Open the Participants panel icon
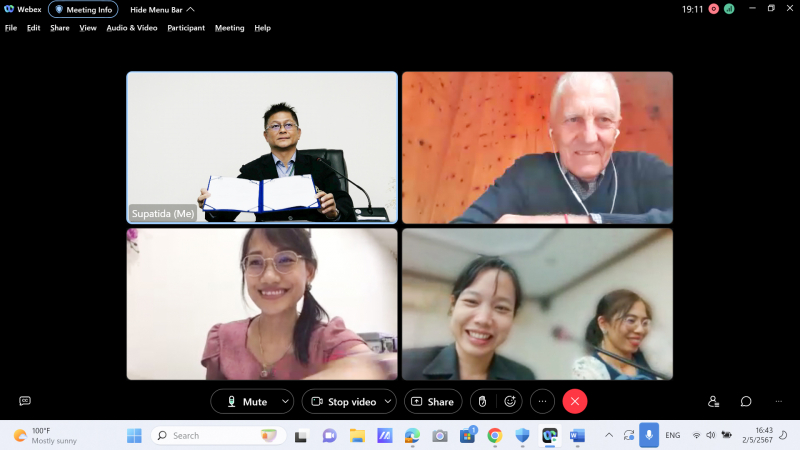This screenshot has height=450, width=800. click(x=713, y=401)
